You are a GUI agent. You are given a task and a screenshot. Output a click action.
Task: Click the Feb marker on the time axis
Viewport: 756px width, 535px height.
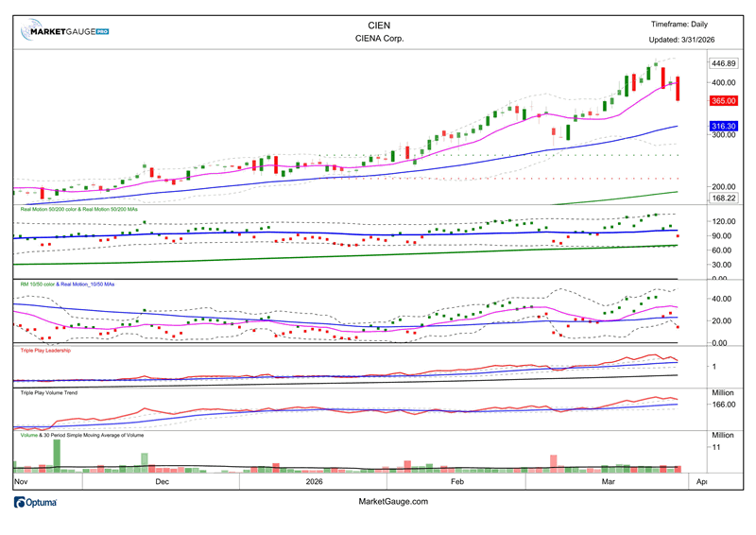click(x=456, y=481)
